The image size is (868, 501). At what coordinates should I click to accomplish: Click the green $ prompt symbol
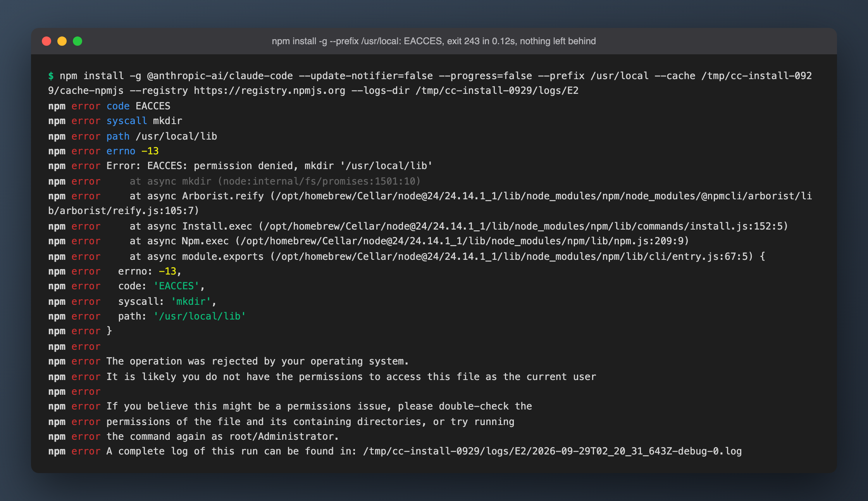click(51, 76)
